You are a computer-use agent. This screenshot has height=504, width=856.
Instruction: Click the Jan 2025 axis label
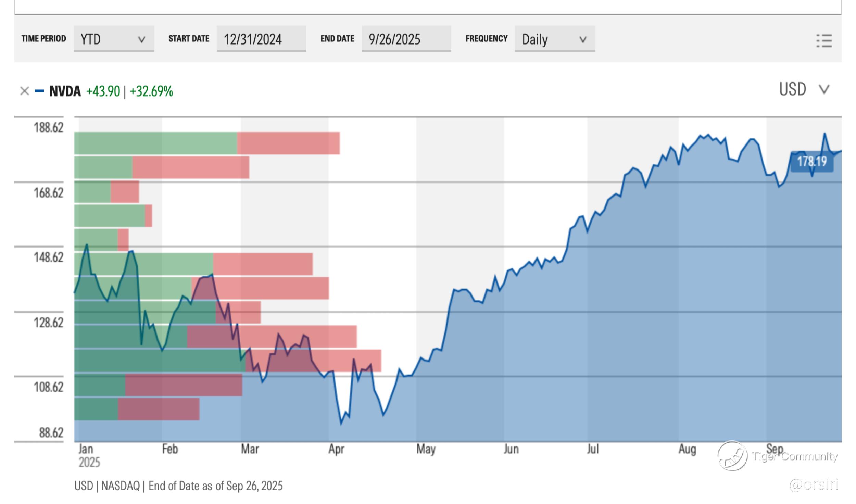coord(88,455)
